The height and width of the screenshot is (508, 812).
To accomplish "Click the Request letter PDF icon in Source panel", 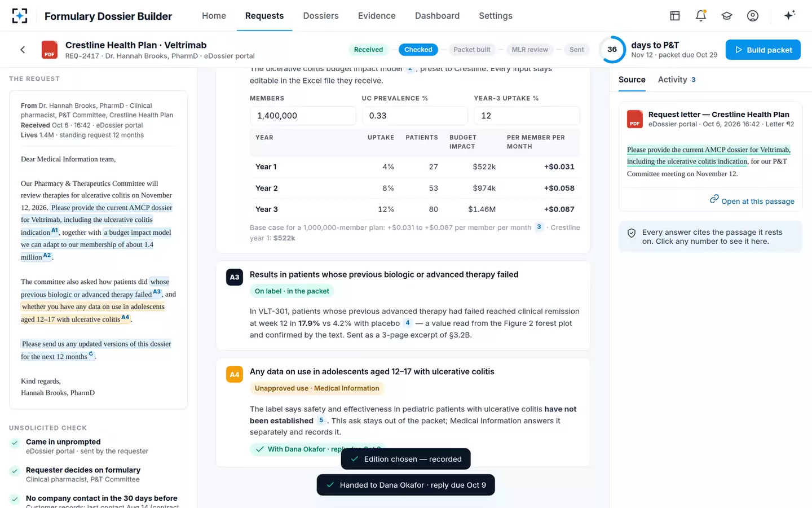I will point(635,119).
